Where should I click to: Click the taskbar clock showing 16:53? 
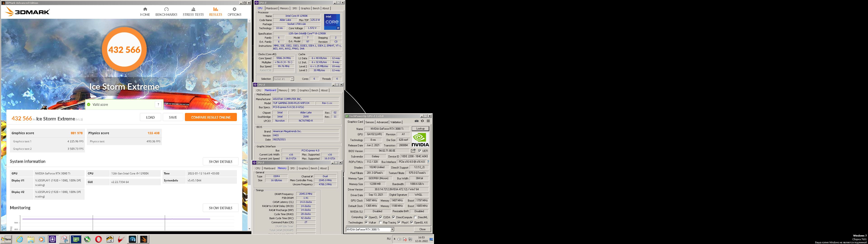coord(421,239)
